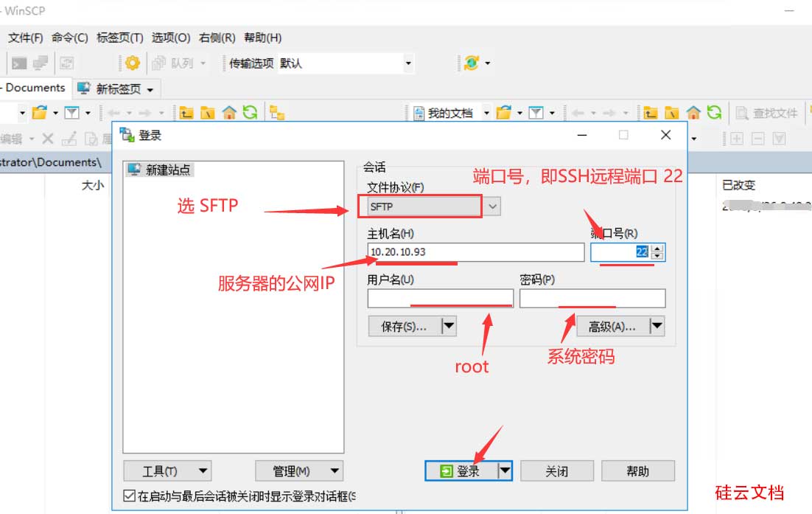Open the 传输选项 默认 dropdown
This screenshot has height=514, width=812.
pos(409,63)
